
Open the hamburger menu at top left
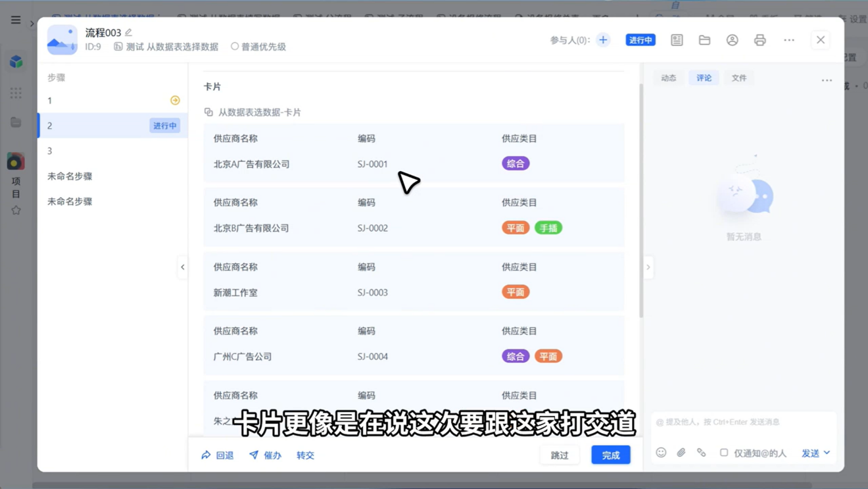[x=16, y=20]
